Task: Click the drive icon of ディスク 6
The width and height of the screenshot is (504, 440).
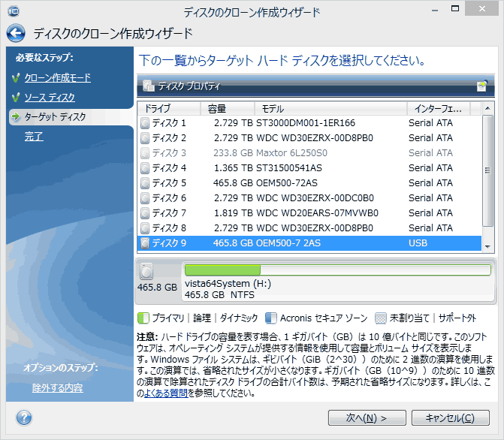Action: [x=145, y=198]
